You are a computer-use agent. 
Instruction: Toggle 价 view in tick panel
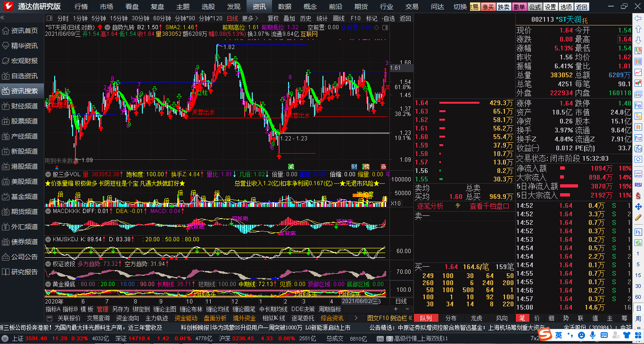pyautogui.click(x=537, y=318)
